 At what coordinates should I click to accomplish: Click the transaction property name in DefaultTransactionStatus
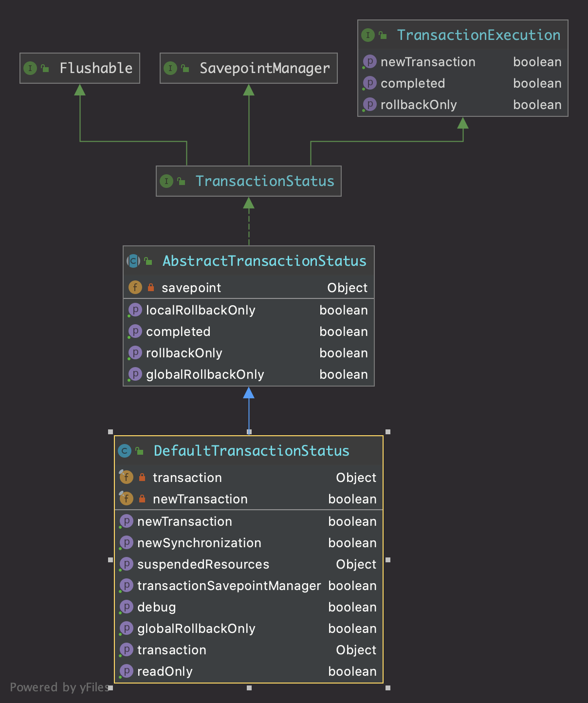point(172,650)
